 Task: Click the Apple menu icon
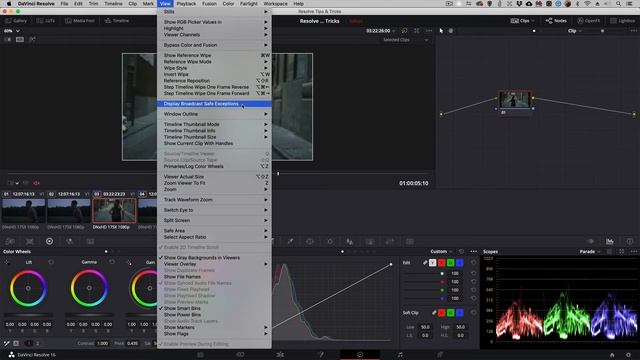[9, 4]
